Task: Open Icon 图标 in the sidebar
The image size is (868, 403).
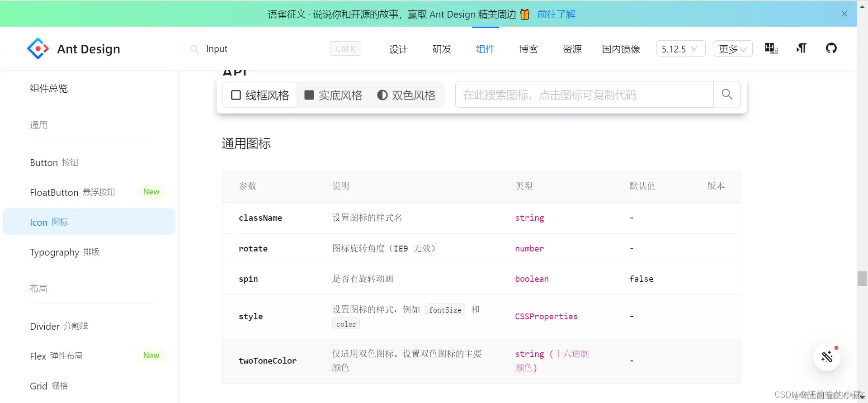Action: click(x=89, y=222)
